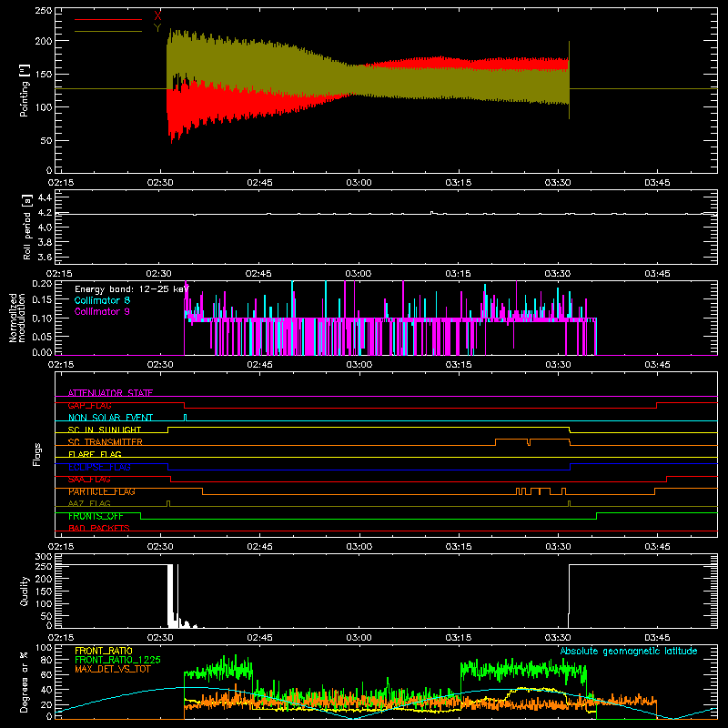Select the MAX_DET_VS_TOT legend entry
Screen dimensions: 728x728
tap(115, 669)
